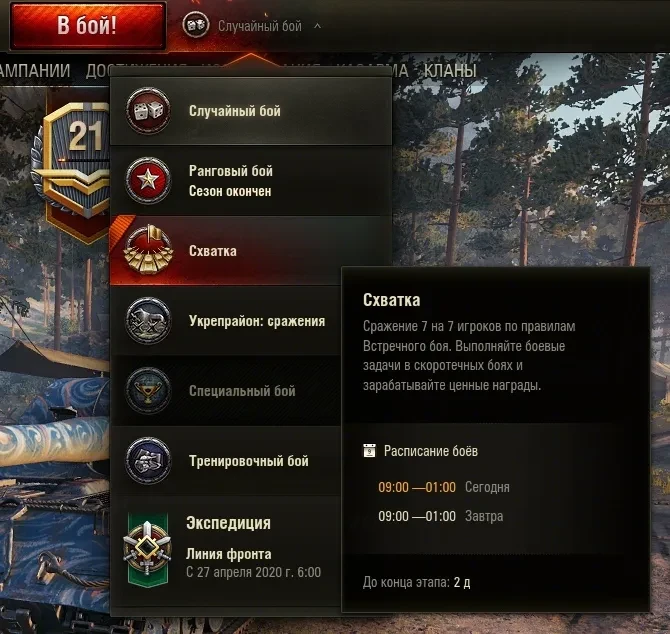Click the dice icon beside battle selector
The image size is (670, 634).
tap(196, 25)
